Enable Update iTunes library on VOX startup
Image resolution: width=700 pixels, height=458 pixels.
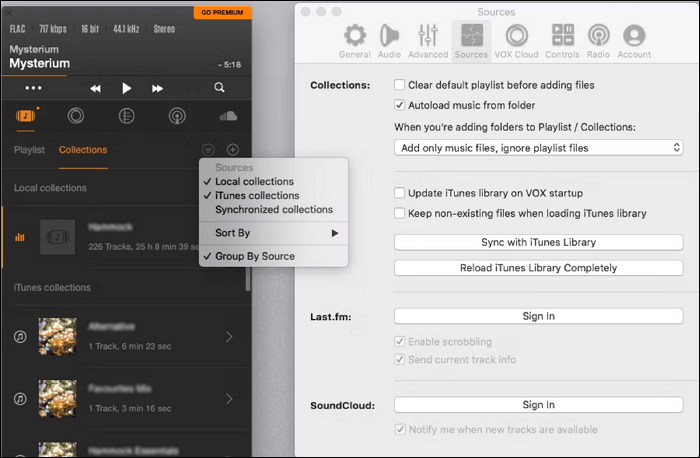point(400,193)
